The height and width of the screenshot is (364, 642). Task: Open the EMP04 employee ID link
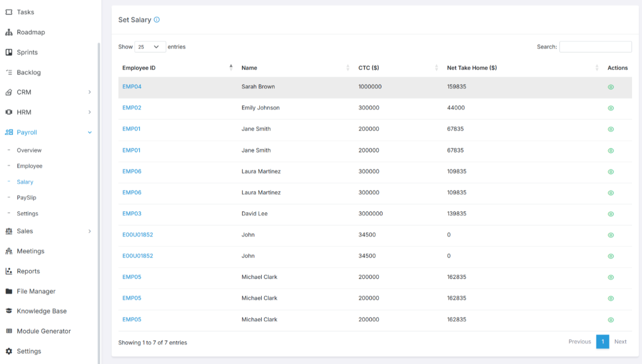(132, 86)
